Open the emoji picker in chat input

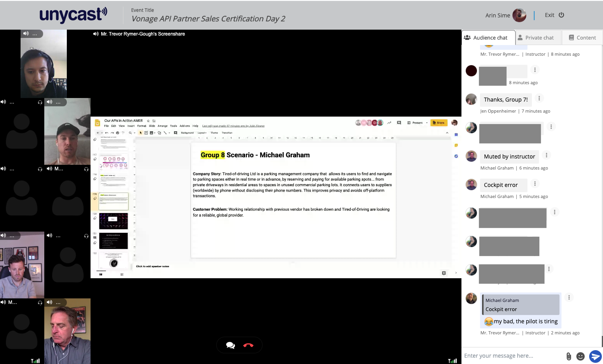point(580,356)
